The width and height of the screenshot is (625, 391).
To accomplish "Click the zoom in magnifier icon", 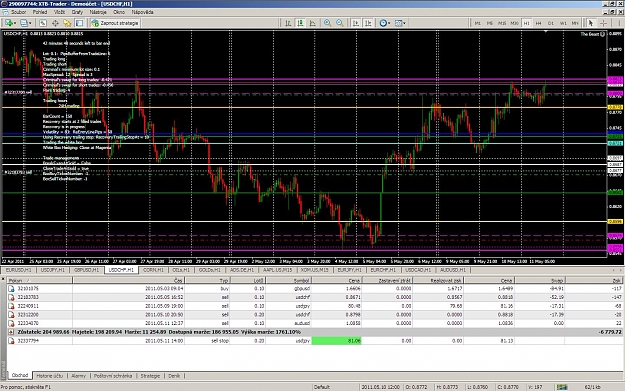I will 328,23.
